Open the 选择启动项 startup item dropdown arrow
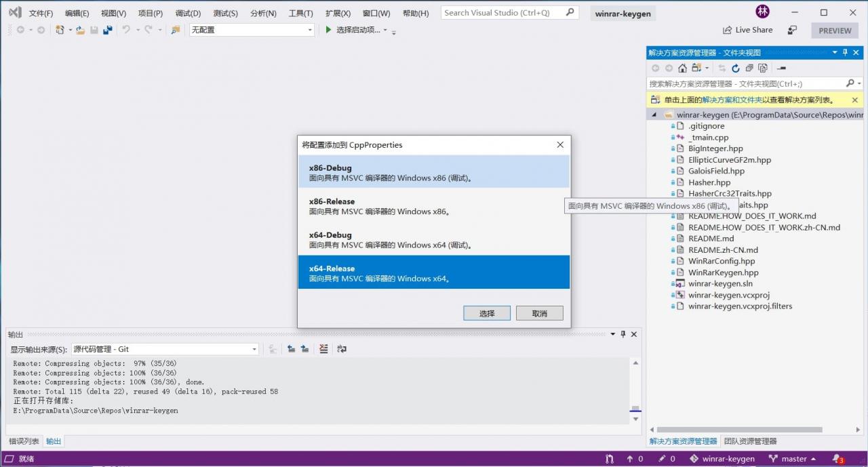 pyautogui.click(x=386, y=30)
